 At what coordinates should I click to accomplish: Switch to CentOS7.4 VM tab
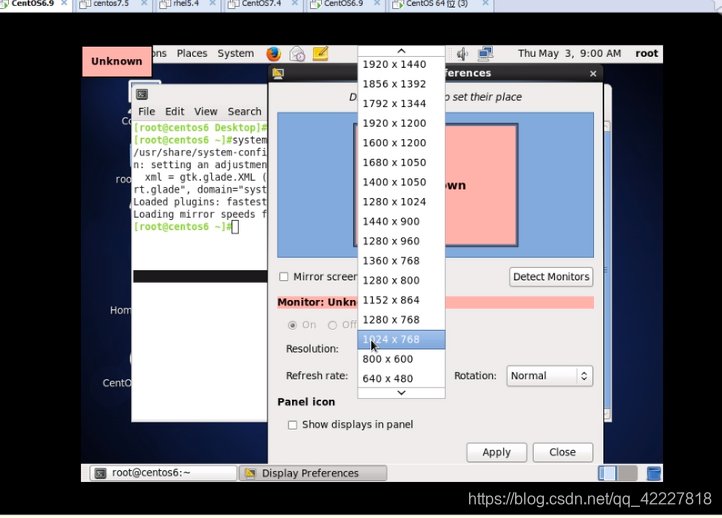261,4
